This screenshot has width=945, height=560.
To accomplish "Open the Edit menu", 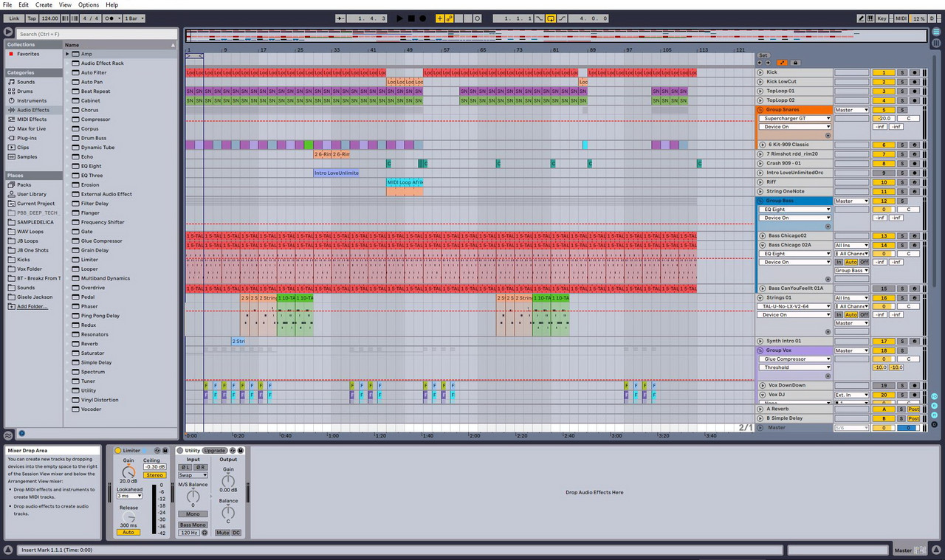I will tap(24, 4).
